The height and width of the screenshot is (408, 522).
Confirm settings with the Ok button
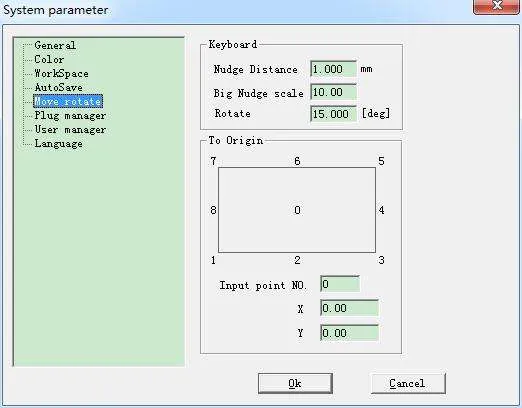click(295, 383)
